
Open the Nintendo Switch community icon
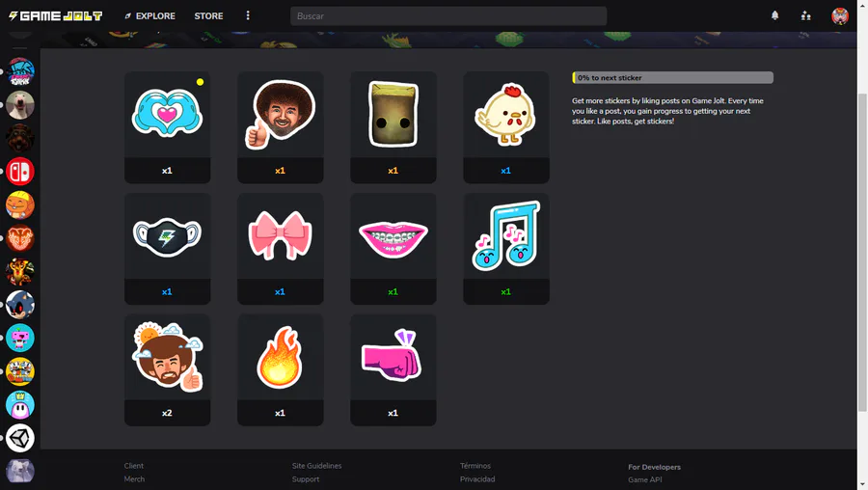point(20,172)
